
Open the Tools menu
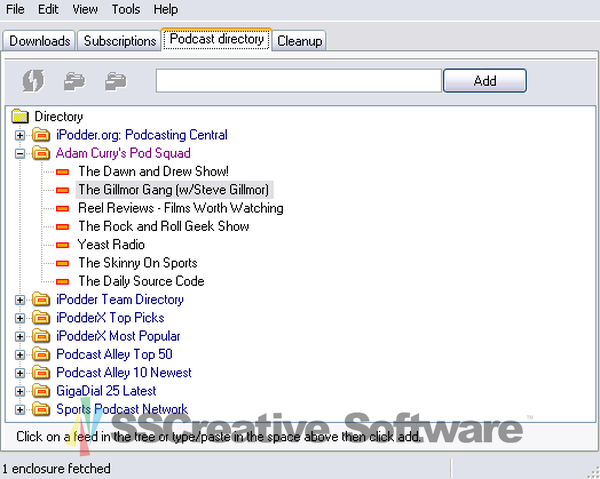(x=126, y=9)
